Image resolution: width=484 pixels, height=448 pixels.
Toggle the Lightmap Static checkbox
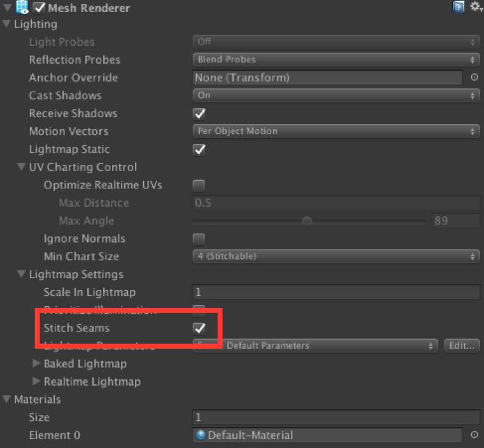click(x=199, y=149)
